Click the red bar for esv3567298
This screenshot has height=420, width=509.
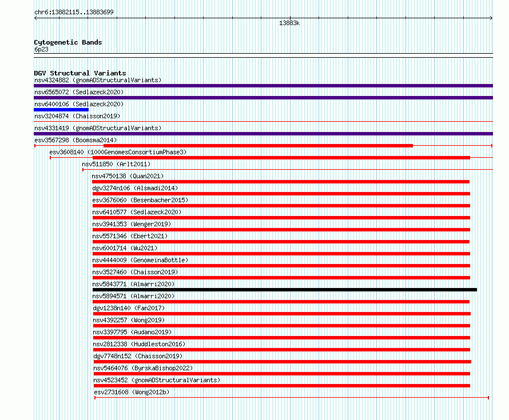coord(258,146)
